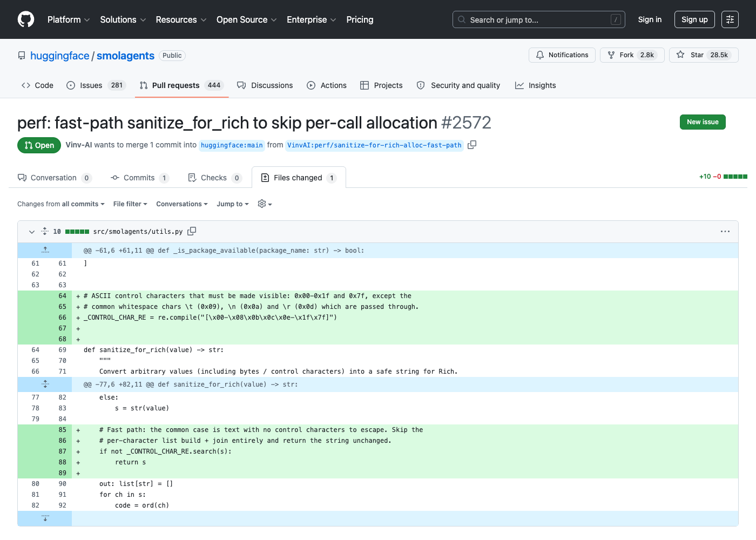
Task: Click the 'out: list[str] = []' line
Action: [x=136, y=484]
